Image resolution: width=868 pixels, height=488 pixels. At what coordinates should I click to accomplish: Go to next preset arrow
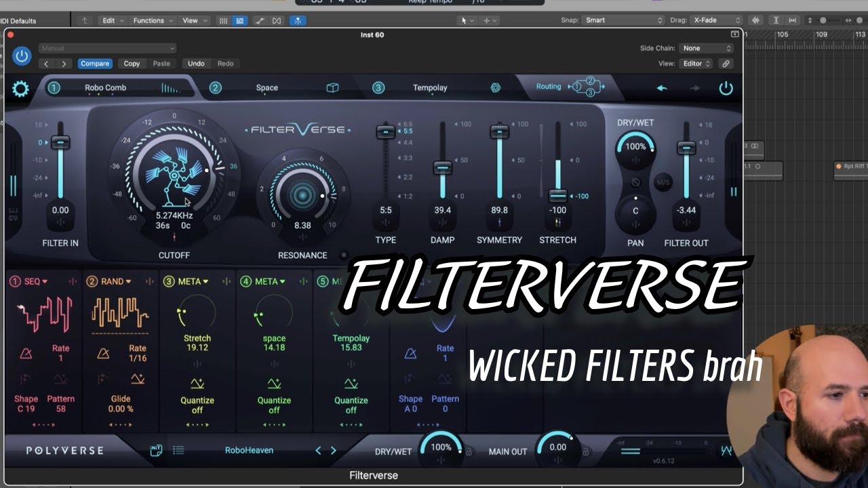click(x=333, y=450)
